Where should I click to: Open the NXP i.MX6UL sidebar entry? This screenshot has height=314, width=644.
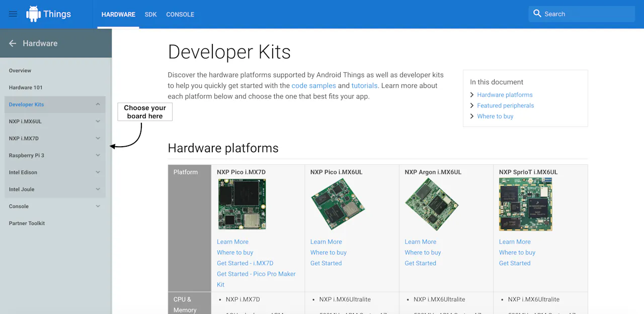coord(25,122)
